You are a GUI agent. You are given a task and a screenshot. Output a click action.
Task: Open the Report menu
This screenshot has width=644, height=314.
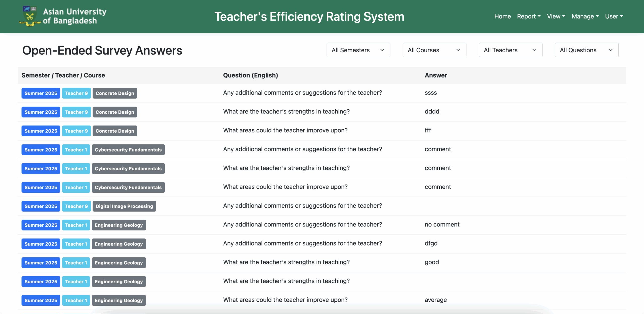pos(529,16)
